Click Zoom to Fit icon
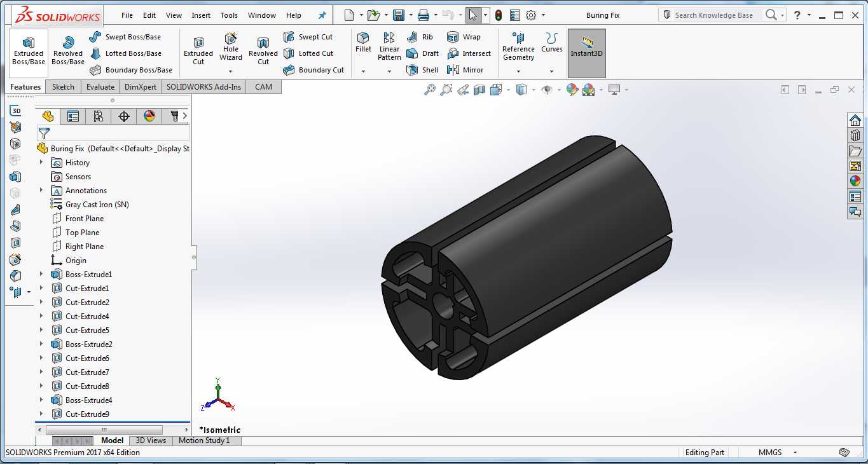868x464 pixels. (x=430, y=90)
